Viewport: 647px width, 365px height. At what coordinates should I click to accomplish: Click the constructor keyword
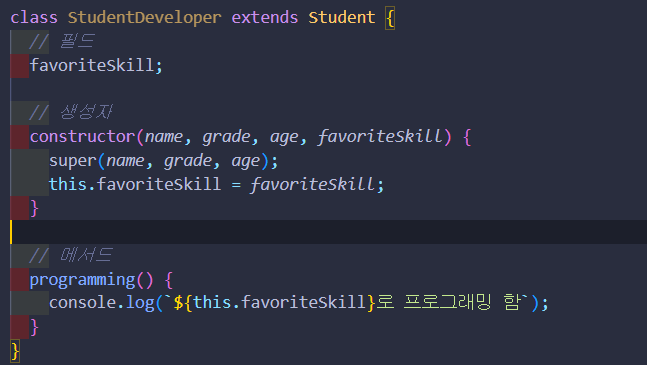pyautogui.click(x=83, y=137)
